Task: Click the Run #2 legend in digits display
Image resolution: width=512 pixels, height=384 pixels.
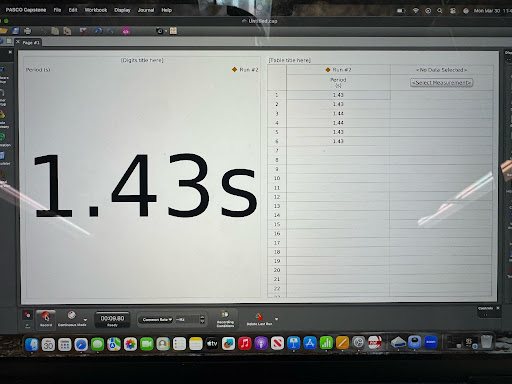Action: point(245,70)
